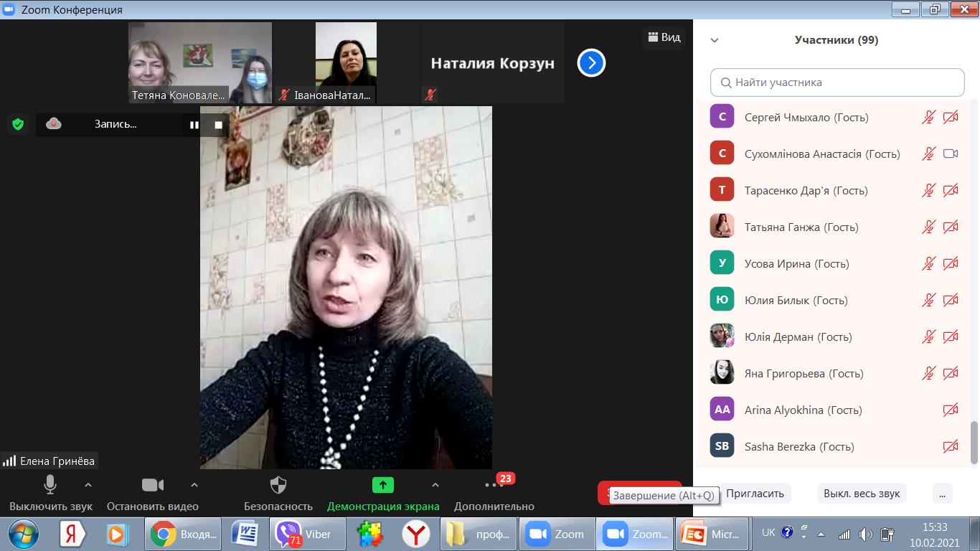Pause the recording
The height and width of the screenshot is (551, 980).
(194, 124)
